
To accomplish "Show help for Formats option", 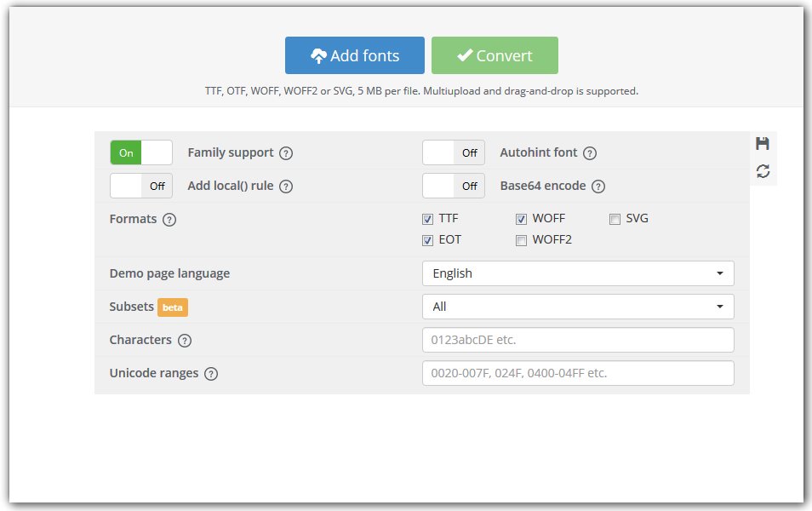I will [169, 220].
